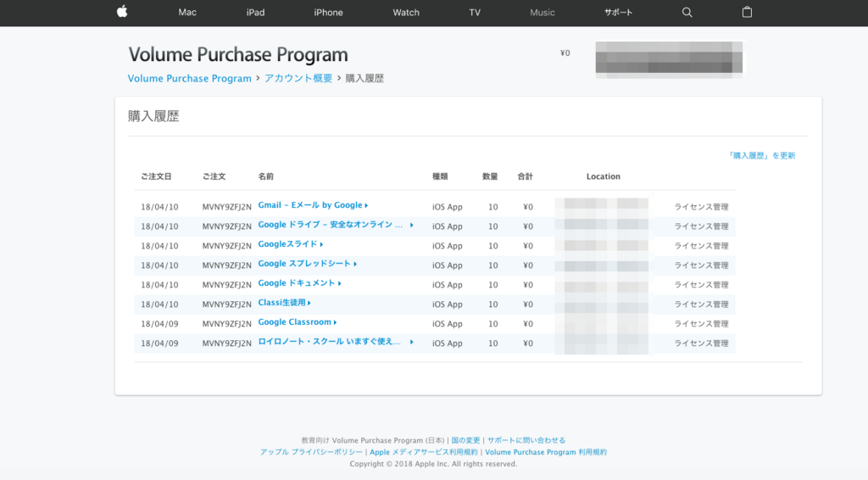Click the ご注文 column header

click(214, 176)
